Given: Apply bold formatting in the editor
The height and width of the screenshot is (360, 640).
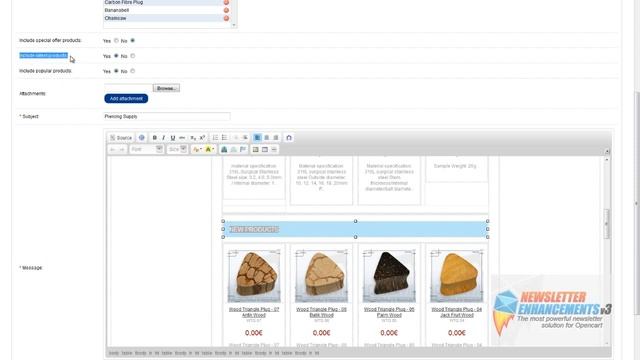Looking at the screenshot, I should (154, 138).
